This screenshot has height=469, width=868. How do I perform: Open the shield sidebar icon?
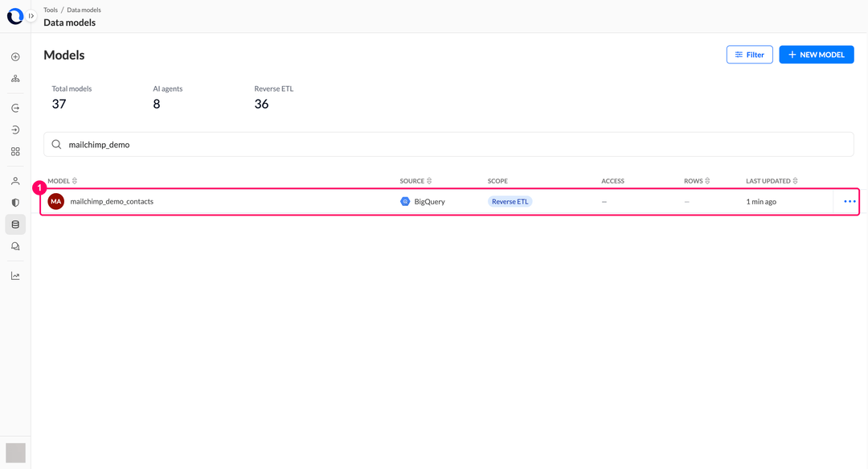click(x=15, y=203)
